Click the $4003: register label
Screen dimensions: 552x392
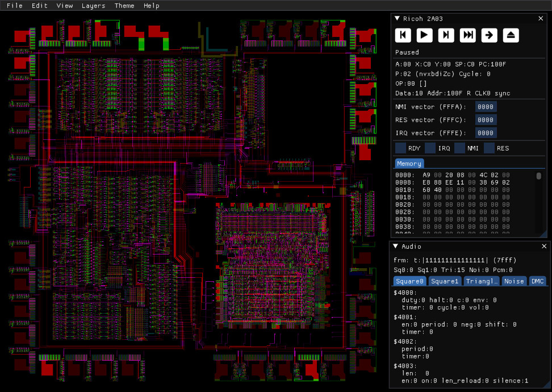coord(405,366)
